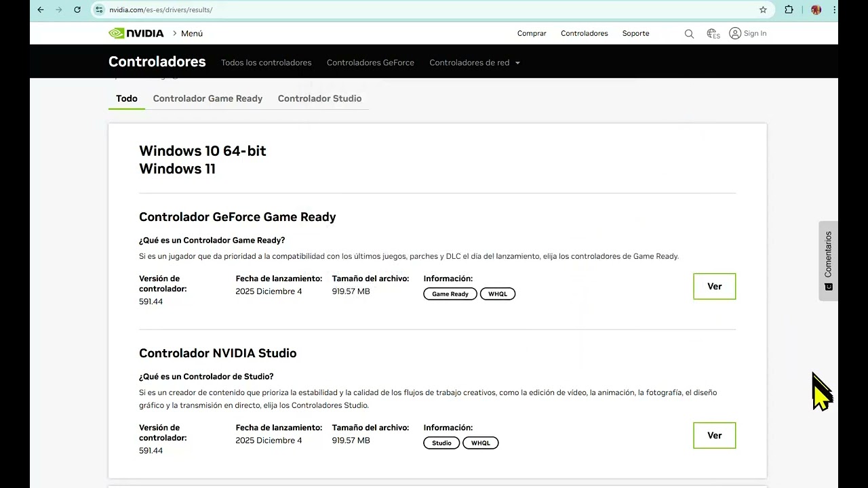Open Controladores GeForce link
Screen dimensions: 868x488
click(x=370, y=62)
